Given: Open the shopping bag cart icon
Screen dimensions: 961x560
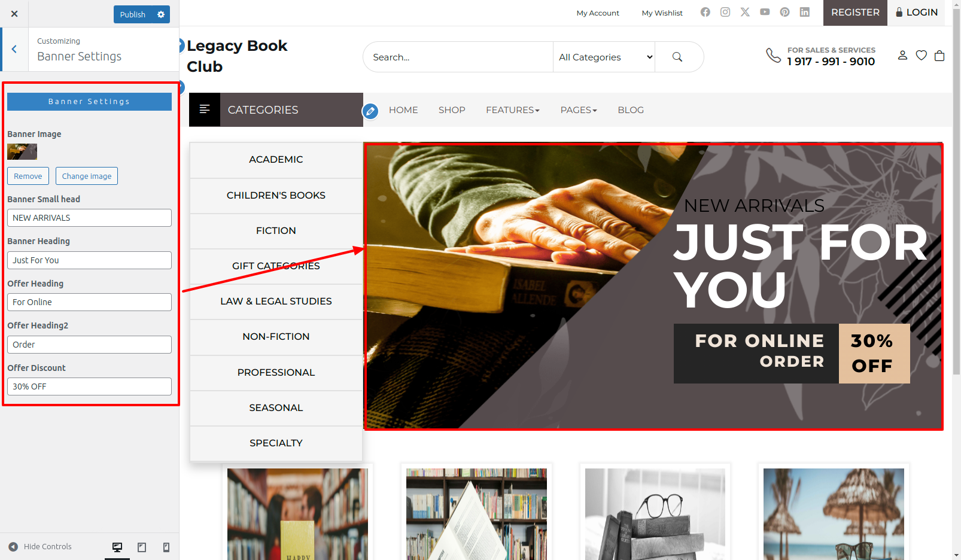Looking at the screenshot, I should pos(939,56).
